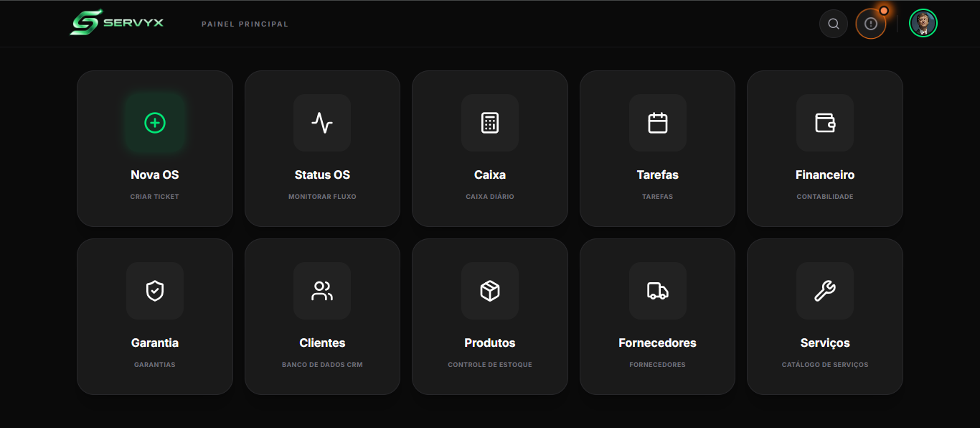
Task: Open the user profile avatar
Action: [x=923, y=23]
